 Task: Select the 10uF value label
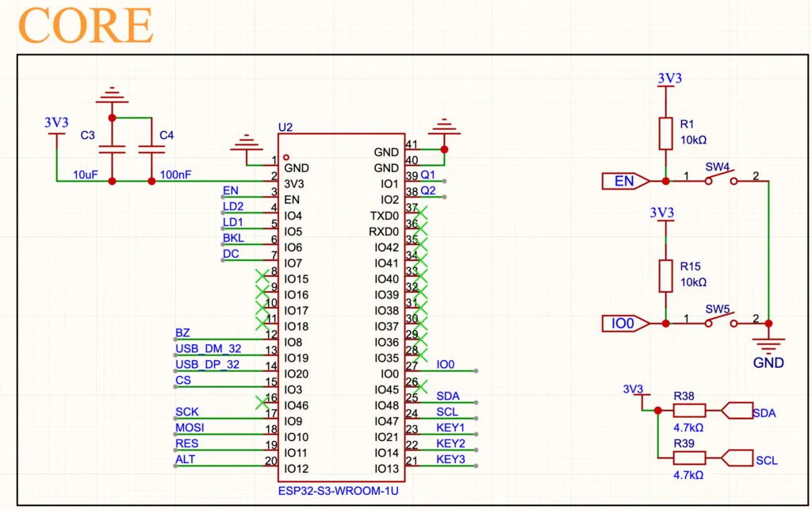point(85,175)
